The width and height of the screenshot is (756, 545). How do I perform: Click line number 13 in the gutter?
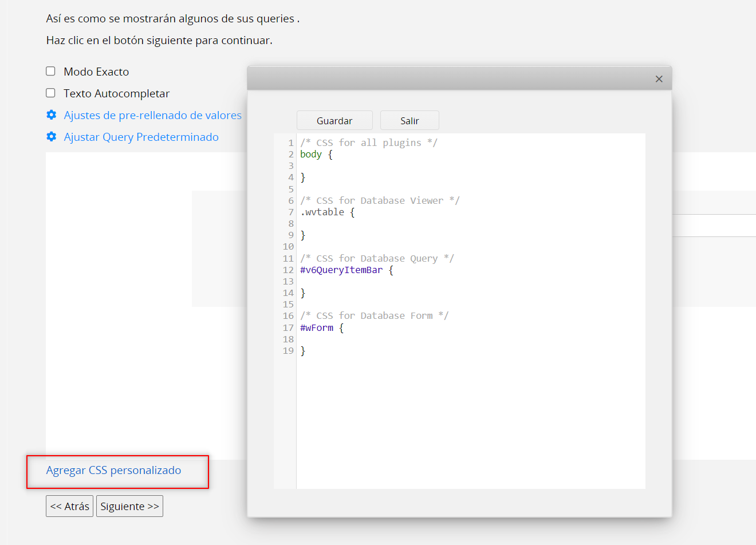(288, 282)
